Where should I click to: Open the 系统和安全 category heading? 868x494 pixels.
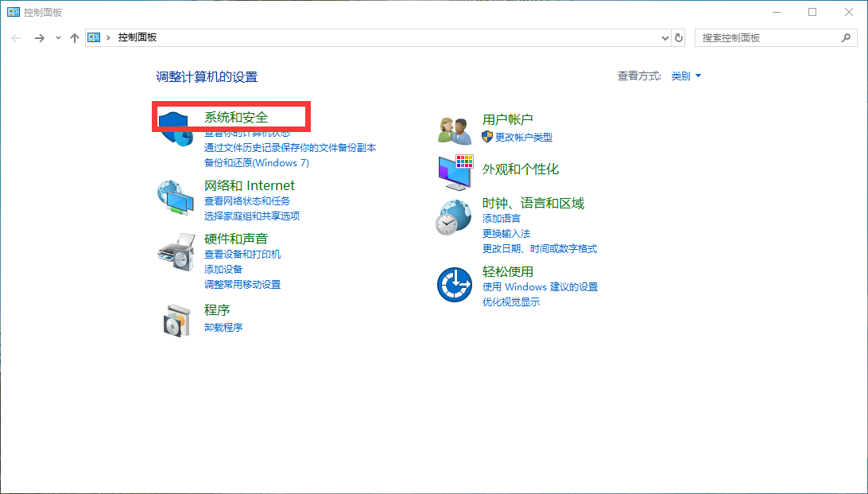[x=236, y=117]
